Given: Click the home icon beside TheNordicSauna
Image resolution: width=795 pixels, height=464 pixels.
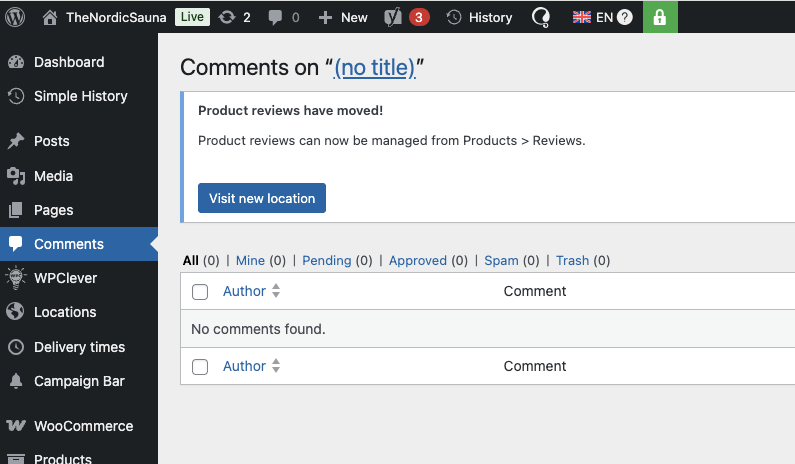Looking at the screenshot, I should coord(50,18).
